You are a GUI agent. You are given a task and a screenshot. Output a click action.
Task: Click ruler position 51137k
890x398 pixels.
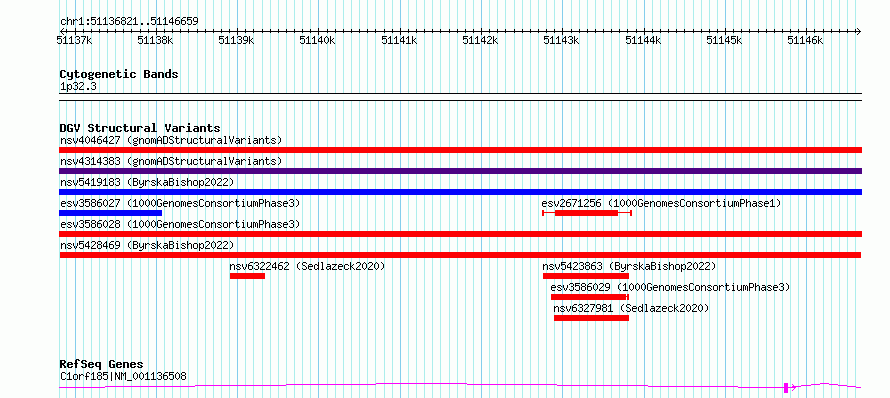pos(75,40)
